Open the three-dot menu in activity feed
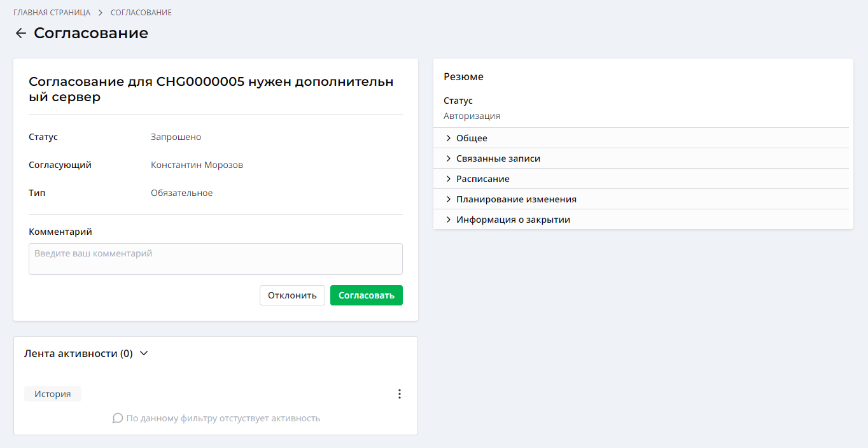Viewport: 868px width, 448px height. click(400, 394)
